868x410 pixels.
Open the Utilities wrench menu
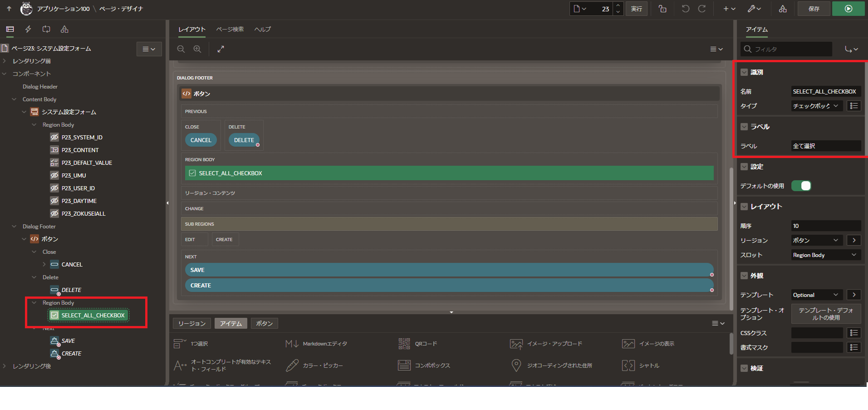pos(754,9)
